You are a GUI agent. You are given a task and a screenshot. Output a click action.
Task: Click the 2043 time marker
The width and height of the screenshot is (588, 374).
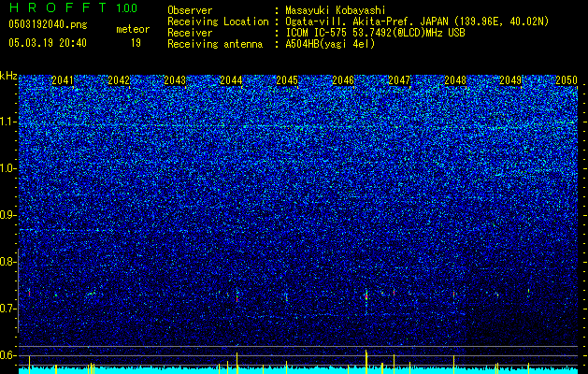point(175,80)
